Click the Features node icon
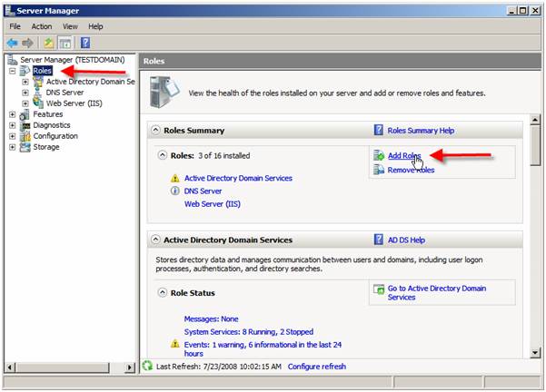The image size is (546, 392). pyautogui.click(x=25, y=114)
